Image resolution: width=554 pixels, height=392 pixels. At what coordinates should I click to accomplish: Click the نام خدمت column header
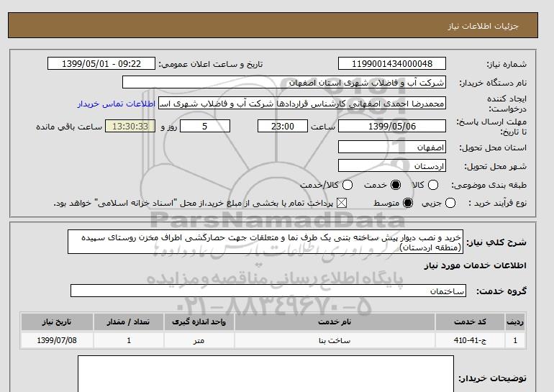(x=335, y=322)
